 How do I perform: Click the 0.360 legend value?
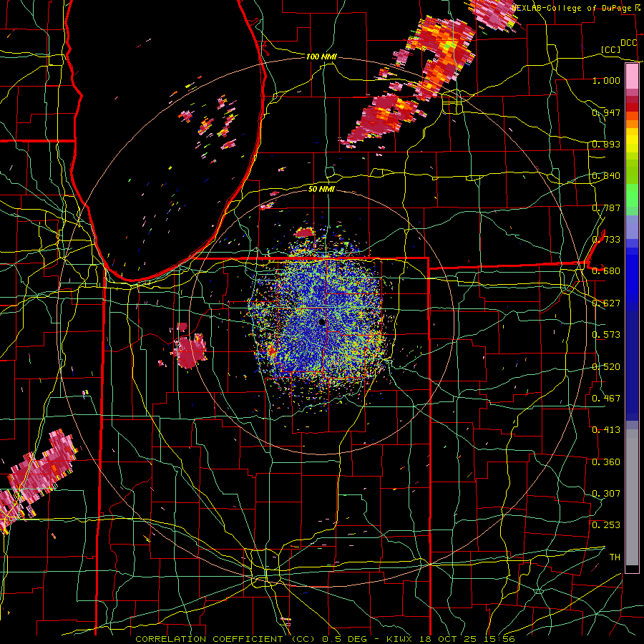click(606, 462)
